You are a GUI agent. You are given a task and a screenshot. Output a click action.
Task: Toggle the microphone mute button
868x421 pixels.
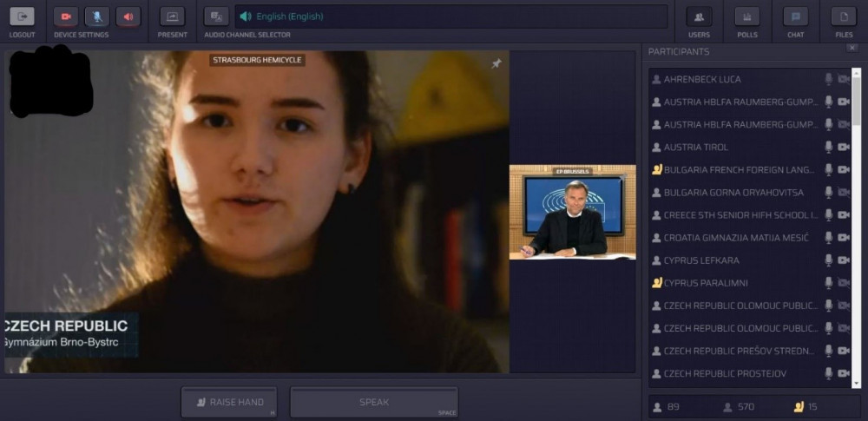tap(97, 16)
